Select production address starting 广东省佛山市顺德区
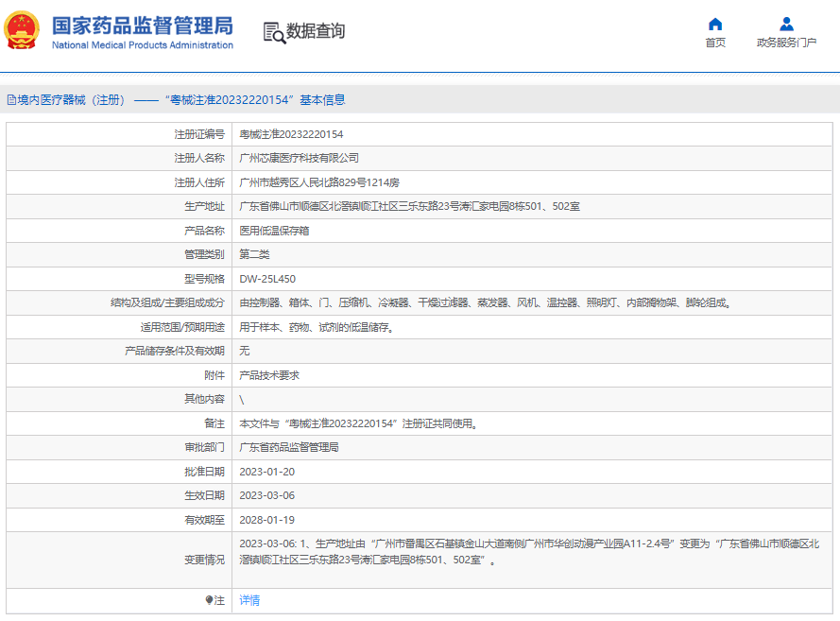840x621 pixels. point(409,206)
